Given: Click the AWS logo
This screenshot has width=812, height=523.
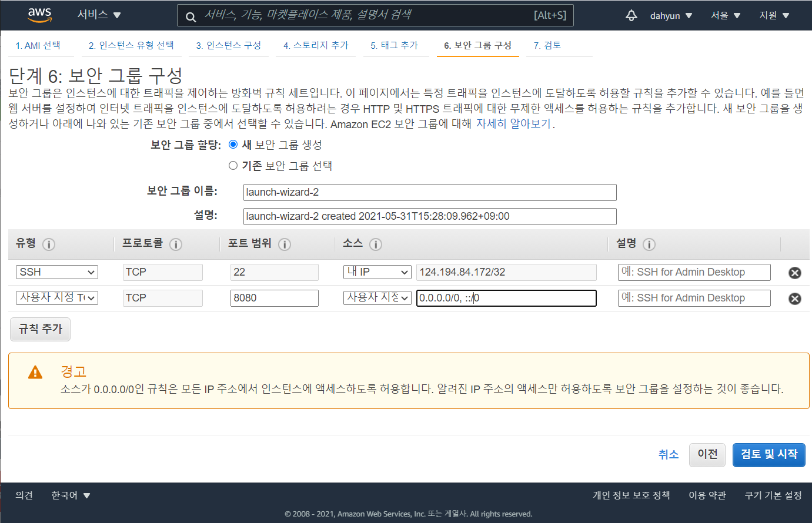Looking at the screenshot, I should click(39, 15).
